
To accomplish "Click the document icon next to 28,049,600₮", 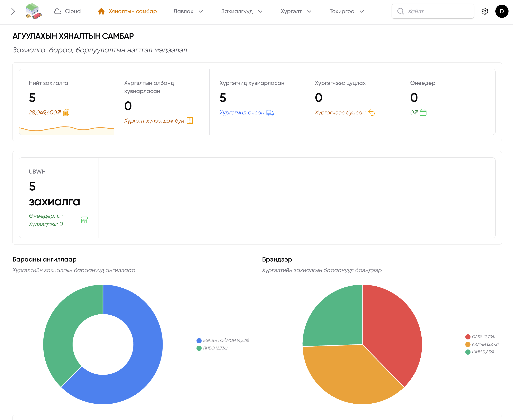I will pyautogui.click(x=66, y=112).
